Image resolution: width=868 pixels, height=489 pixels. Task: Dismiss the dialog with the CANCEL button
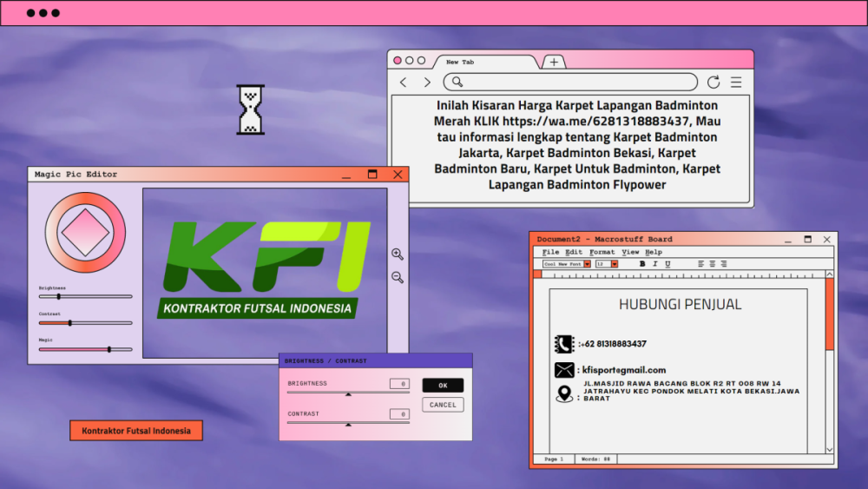(x=443, y=405)
